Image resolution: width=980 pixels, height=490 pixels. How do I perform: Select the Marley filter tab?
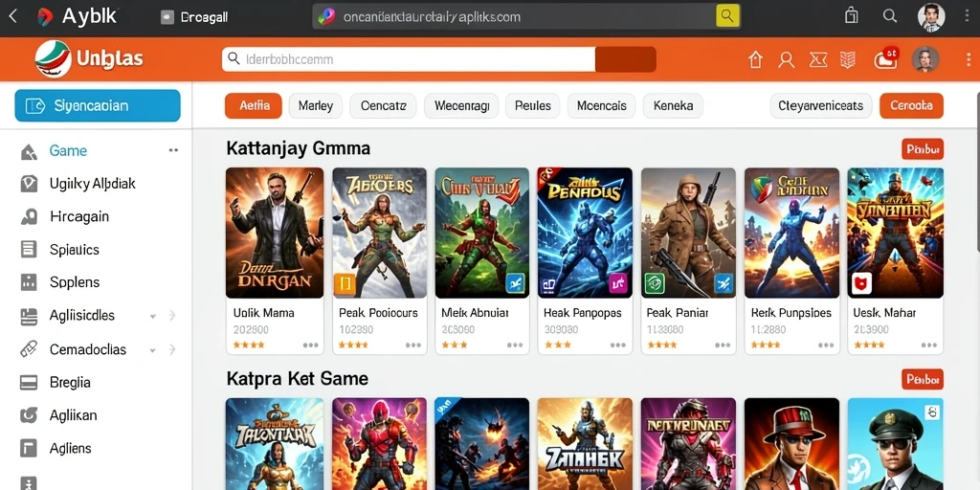(316, 105)
